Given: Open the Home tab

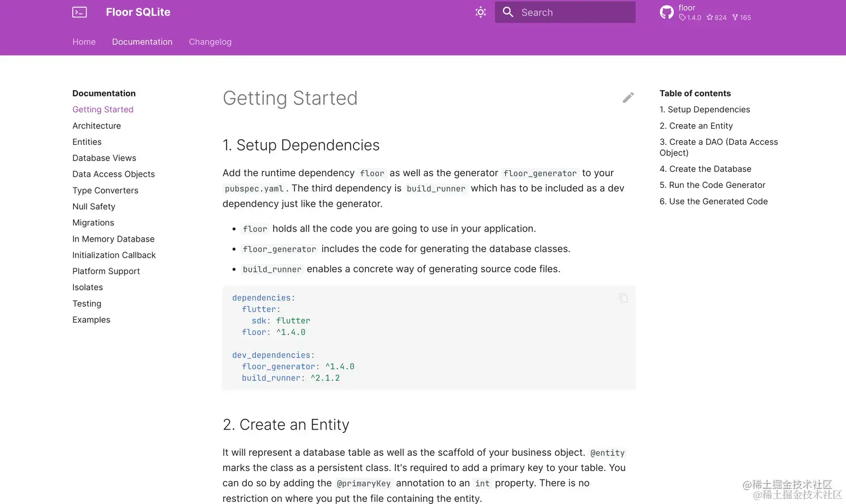Looking at the screenshot, I should click(x=84, y=42).
